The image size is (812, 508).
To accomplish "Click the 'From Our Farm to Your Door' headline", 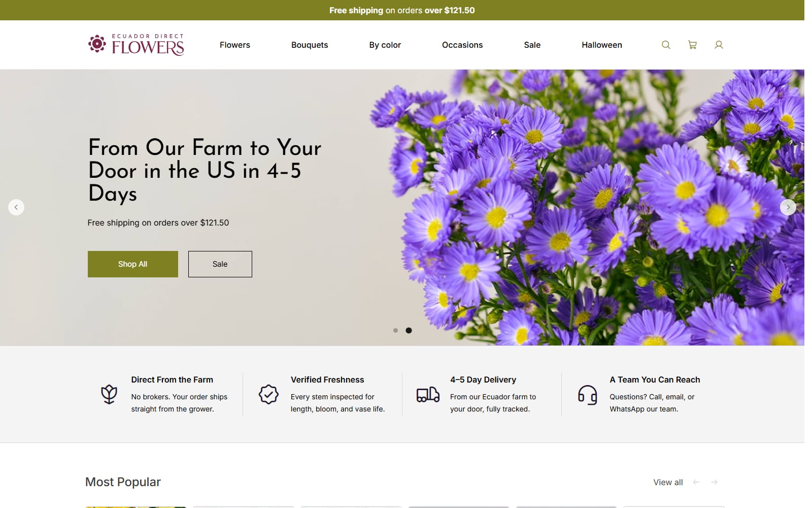I will tap(205, 171).
